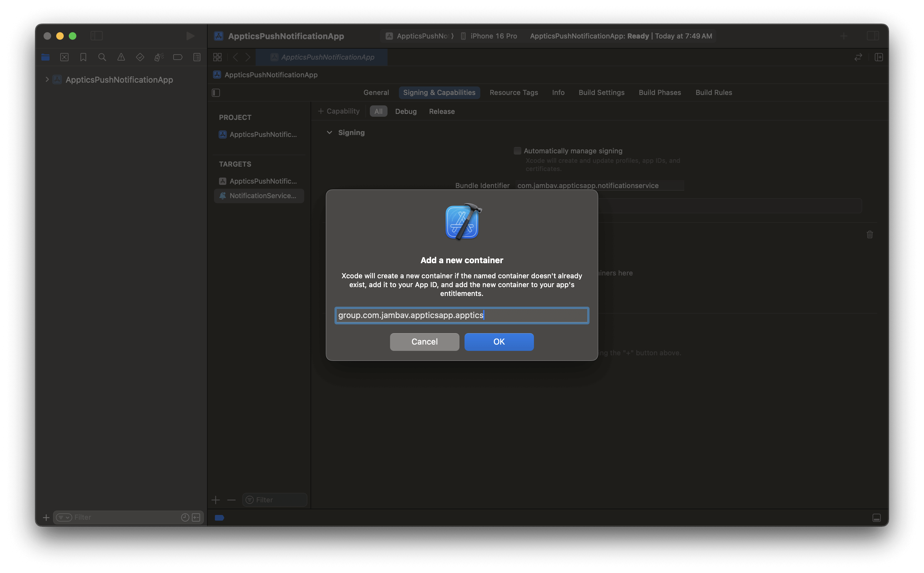Click OK to add the container
The image size is (924, 573).
tap(499, 342)
